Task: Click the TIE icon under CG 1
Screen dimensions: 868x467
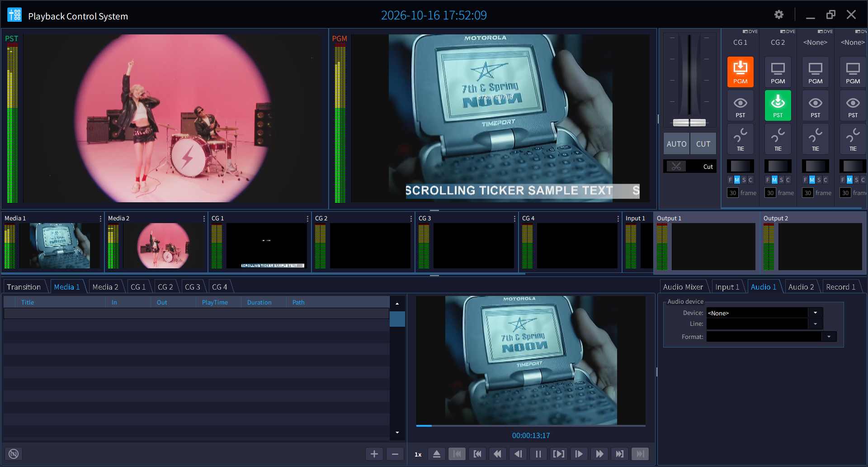Action: [x=740, y=139]
